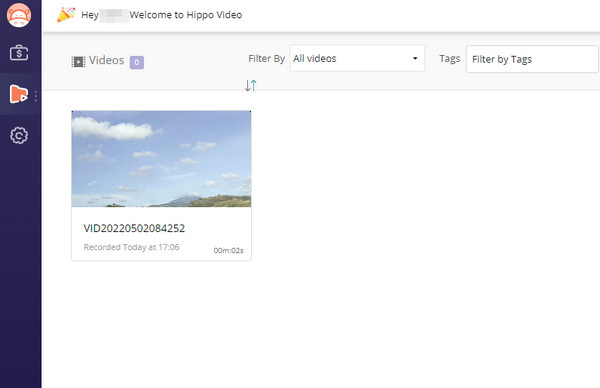Open the video library folder icon
Viewport: 600px width, 388px height.
[19, 94]
